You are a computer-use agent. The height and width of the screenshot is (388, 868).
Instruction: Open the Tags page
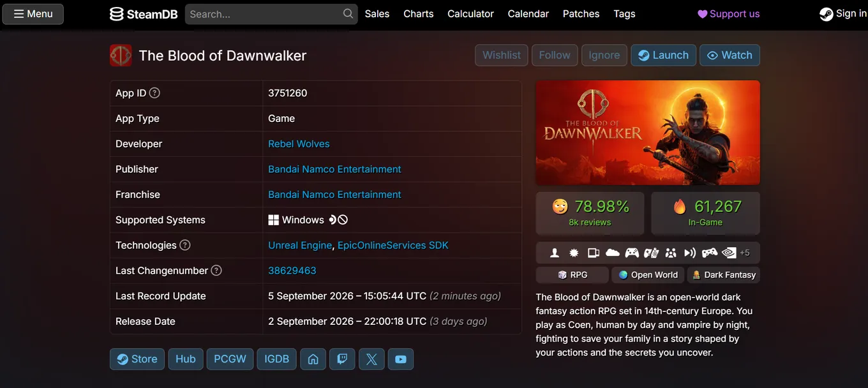coord(624,13)
